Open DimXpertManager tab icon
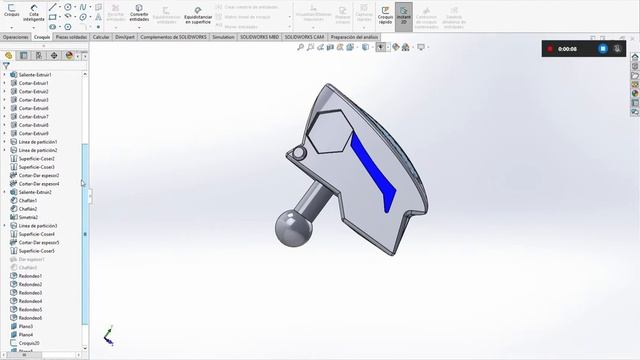The height and width of the screenshot is (360, 640). tap(54, 55)
